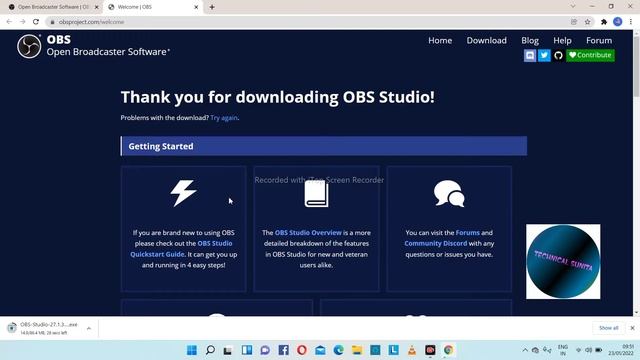640x360 pixels.
Task: Click the Getting Started heading
Action: pos(161,146)
